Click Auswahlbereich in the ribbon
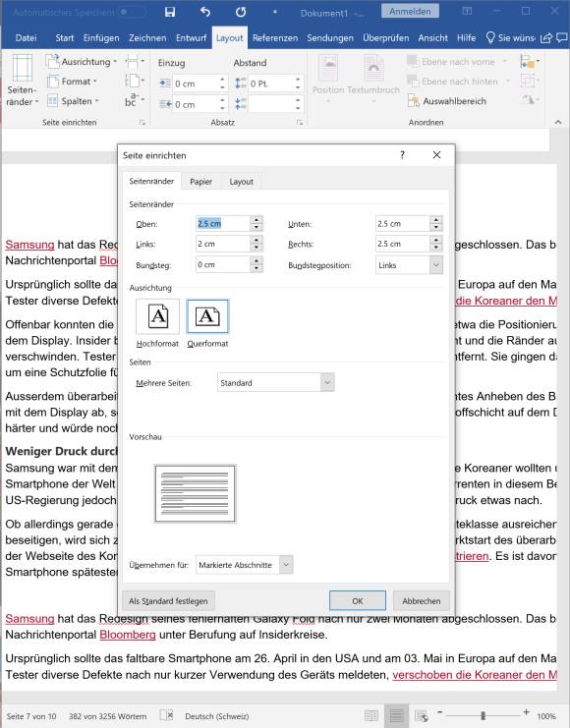Viewport: 570px width, 728px height. (447, 101)
